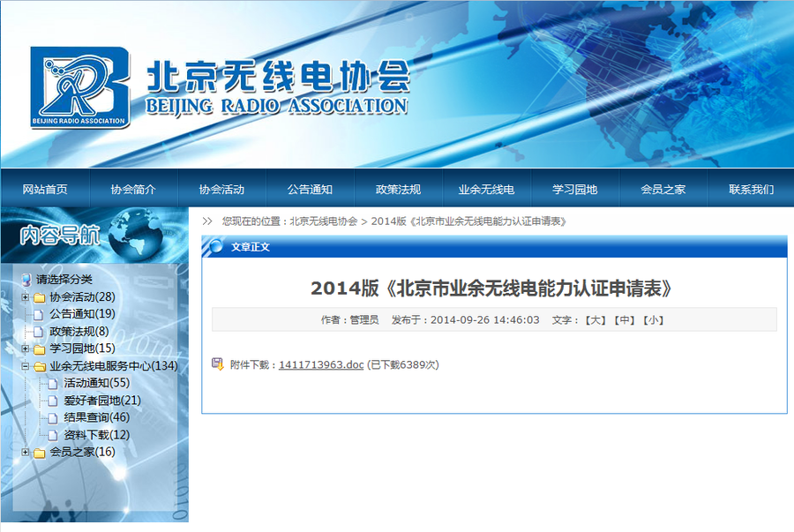Viewport: 794px width, 532px height.
Task: Set text size to 中
Action: (625, 320)
